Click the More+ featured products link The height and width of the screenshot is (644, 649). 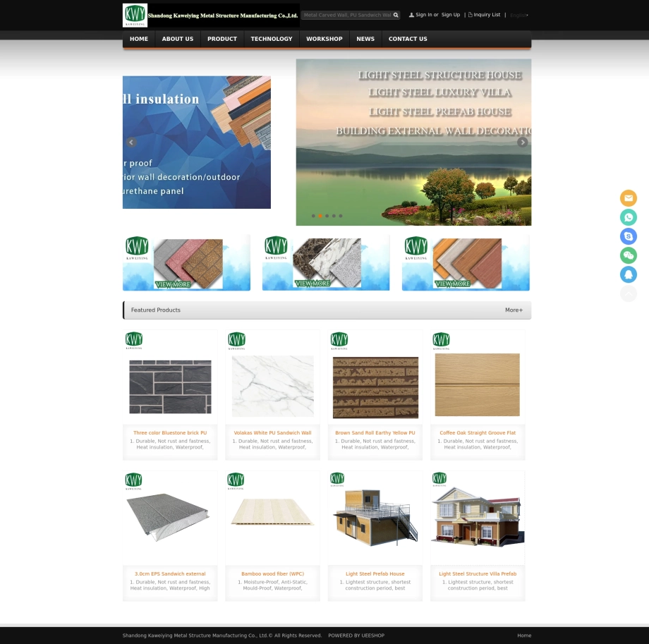click(x=514, y=310)
